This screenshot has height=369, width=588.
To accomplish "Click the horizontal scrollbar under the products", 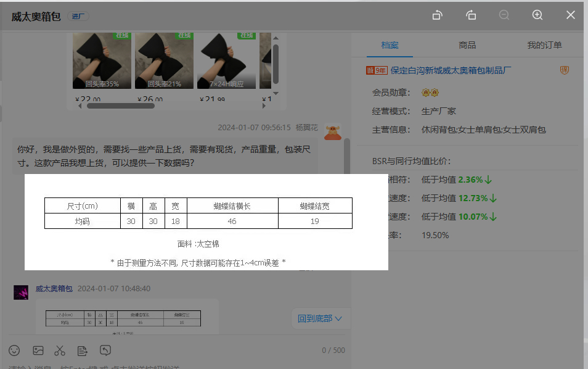I will (120, 106).
